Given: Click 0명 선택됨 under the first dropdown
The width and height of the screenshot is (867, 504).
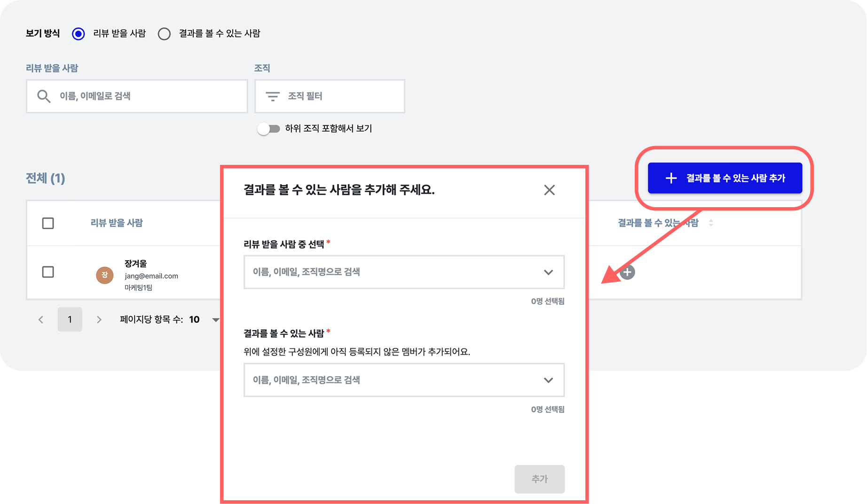Looking at the screenshot, I should [x=548, y=301].
